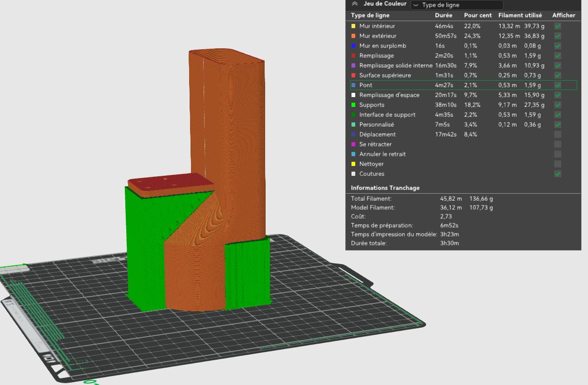Toggle Interface de support checkbox

tap(557, 115)
